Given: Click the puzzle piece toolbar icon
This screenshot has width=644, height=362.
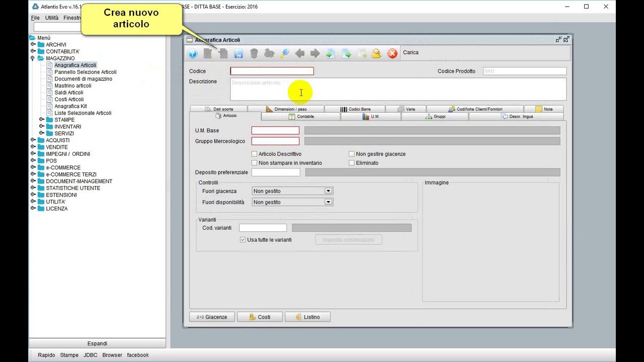Looking at the screenshot, I should [269, 53].
